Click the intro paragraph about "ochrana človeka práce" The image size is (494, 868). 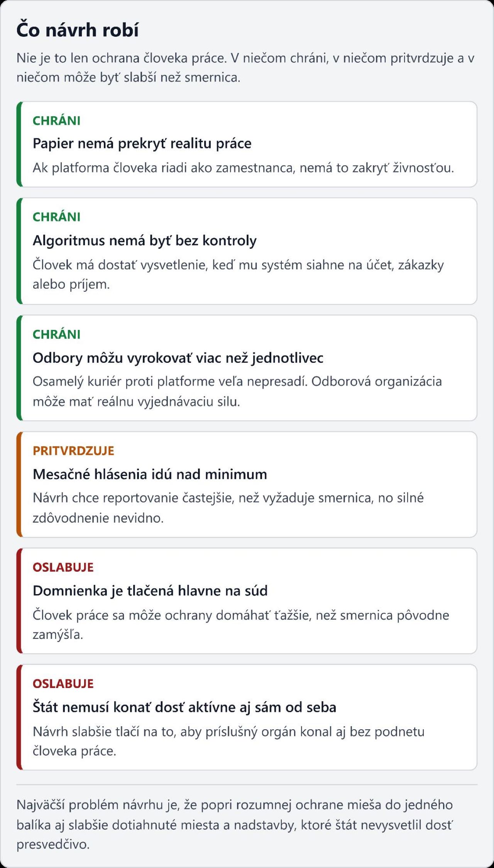245,68
